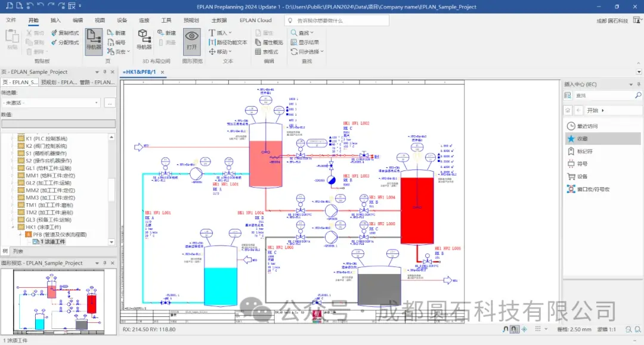Image resolution: width=644 pixels, height=345 pixels.
Task: Click the graphical preview thumbnail image
Action: 58,302
